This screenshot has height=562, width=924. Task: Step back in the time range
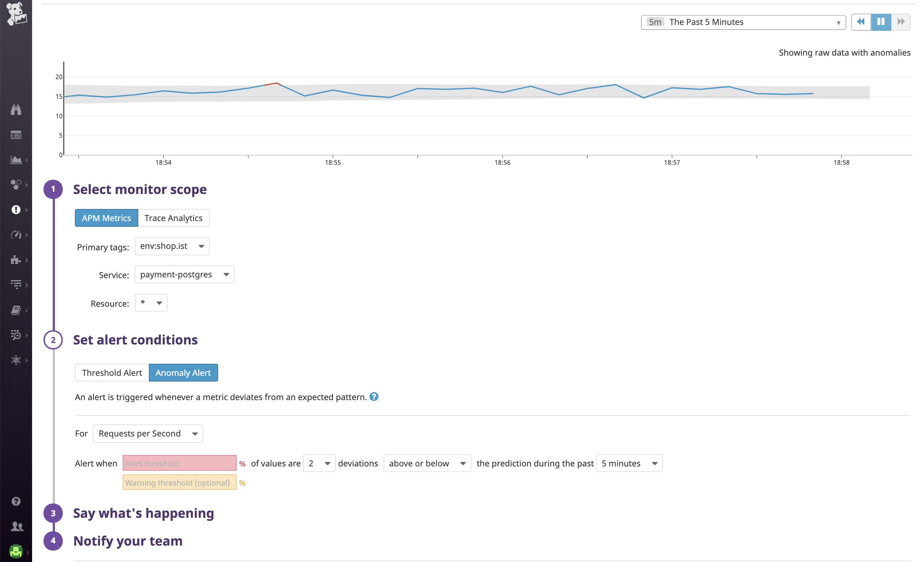tap(861, 22)
